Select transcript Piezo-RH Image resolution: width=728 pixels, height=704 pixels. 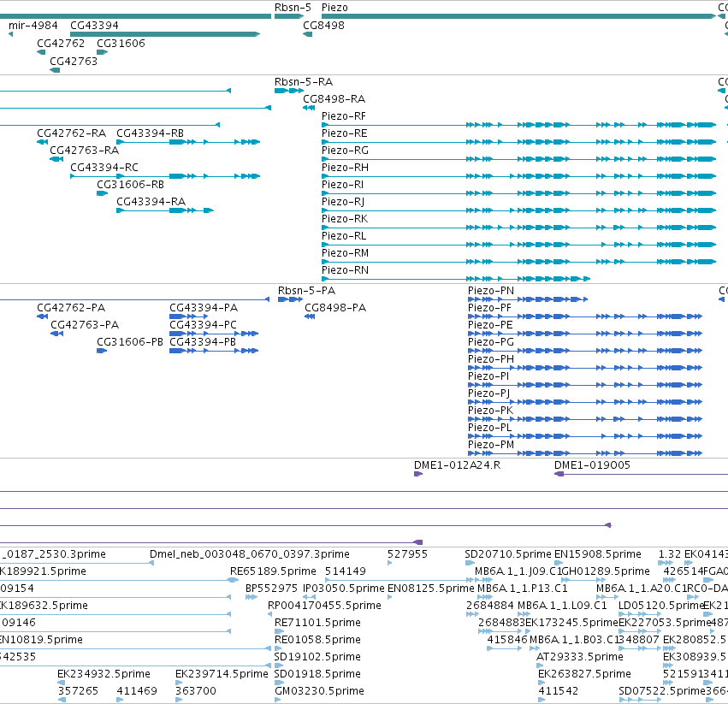[345, 168]
